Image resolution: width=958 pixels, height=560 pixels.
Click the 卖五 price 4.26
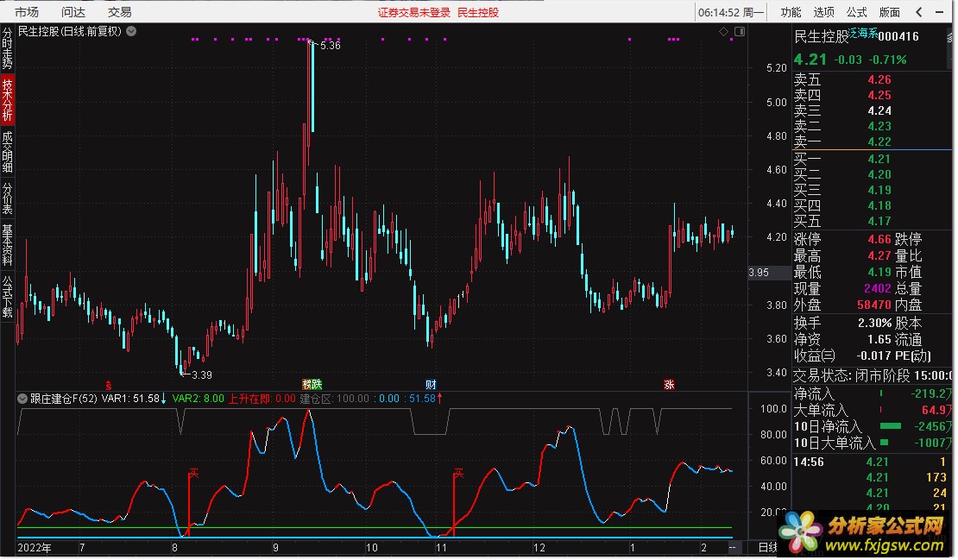point(879,79)
